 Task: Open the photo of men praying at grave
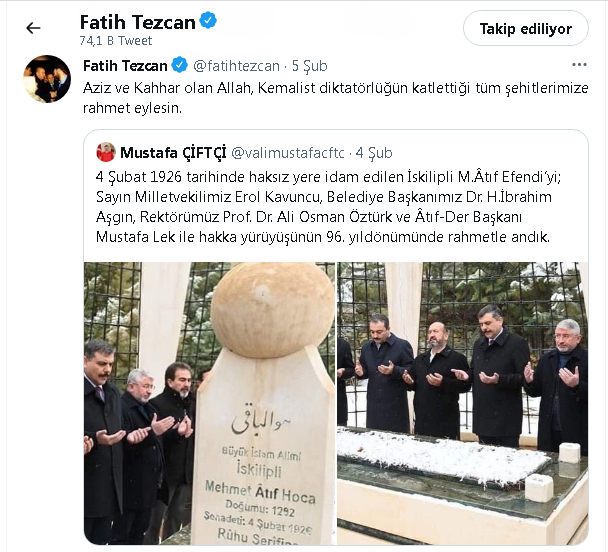(x=463, y=403)
